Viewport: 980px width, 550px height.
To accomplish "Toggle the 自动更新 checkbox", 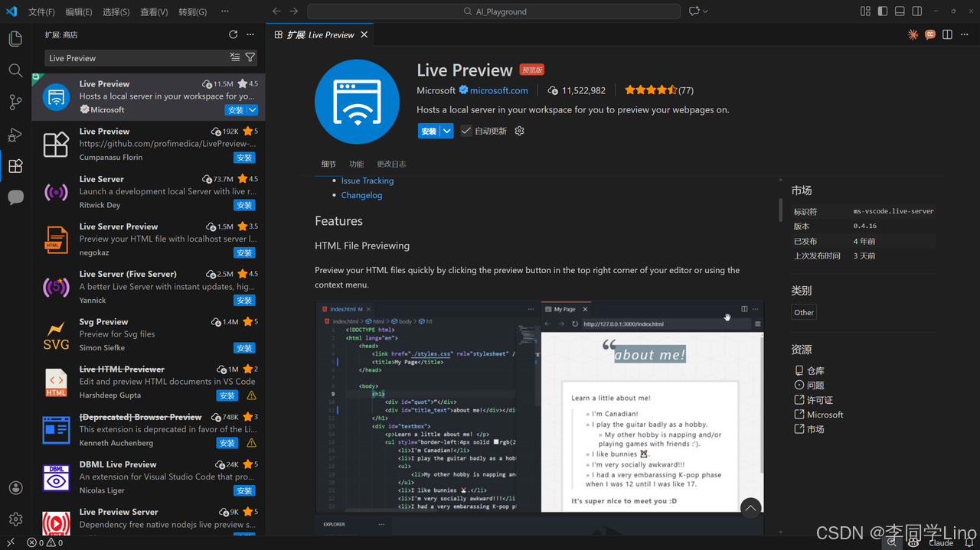I will [465, 131].
